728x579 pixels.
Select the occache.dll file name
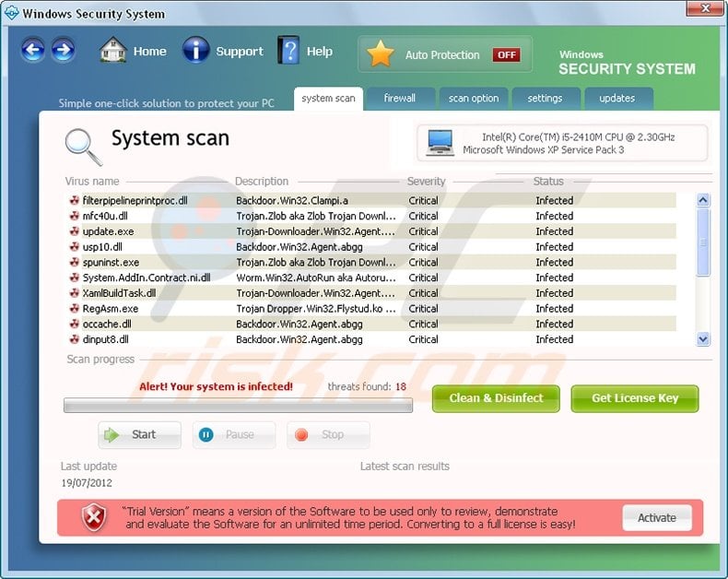coord(107,324)
